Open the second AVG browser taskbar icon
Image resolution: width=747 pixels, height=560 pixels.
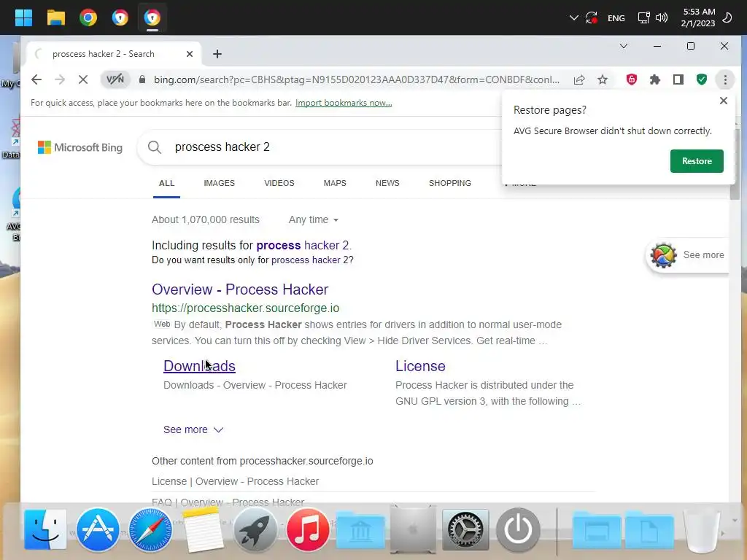coord(152,17)
